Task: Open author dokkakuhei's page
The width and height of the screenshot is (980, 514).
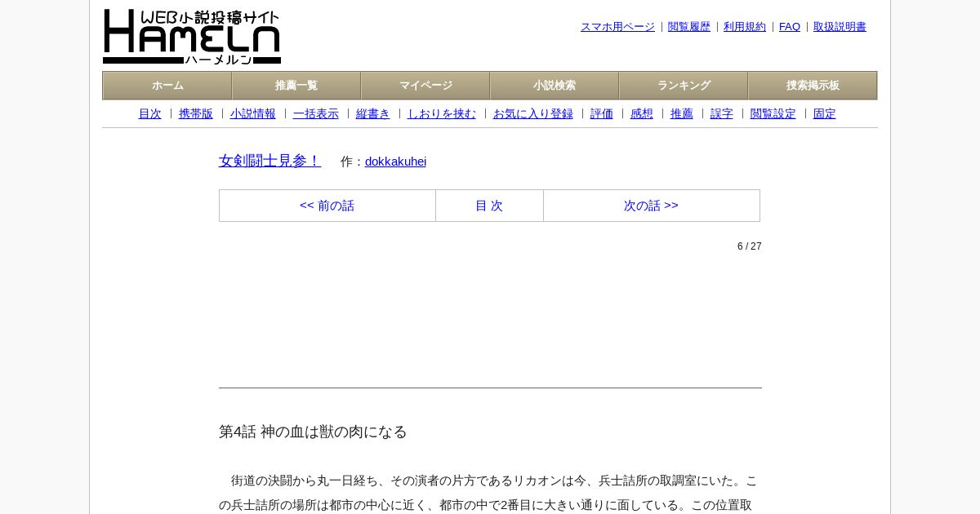Action: coord(395,162)
